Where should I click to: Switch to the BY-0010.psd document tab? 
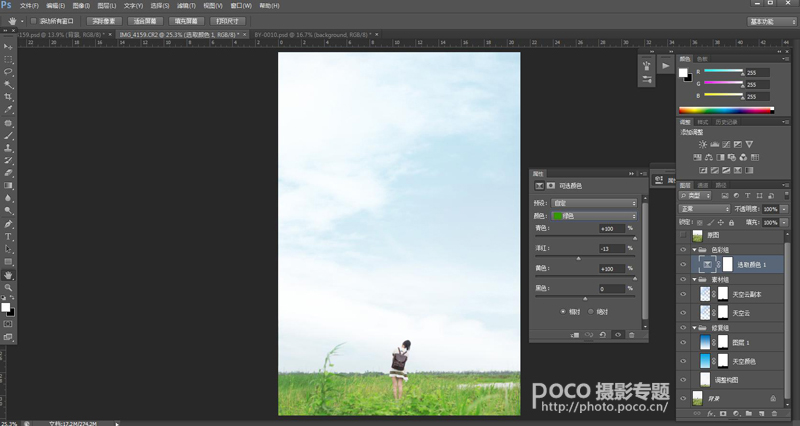coord(313,35)
